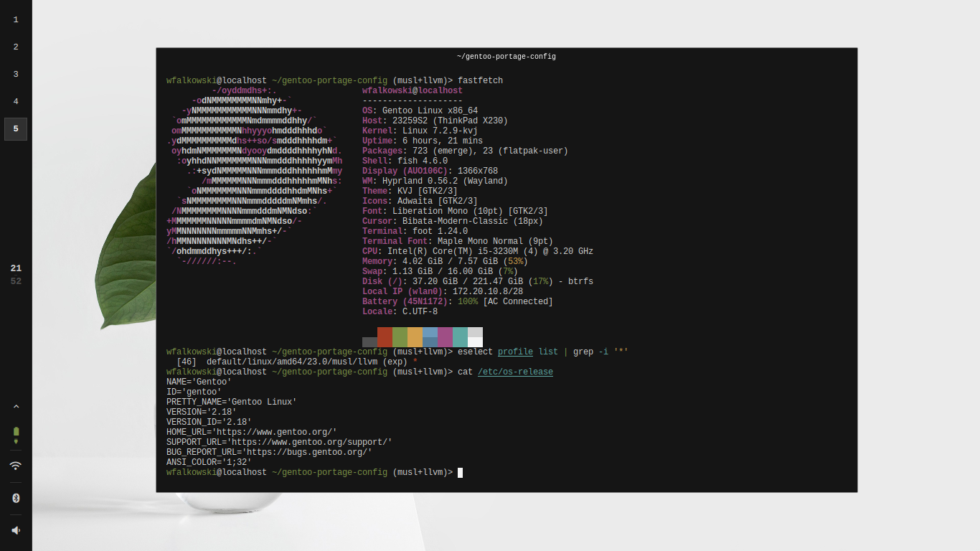Viewport: 980px width, 551px height.
Task: Click the OS: Gentoo Linux x86_64 line
Action: click(420, 110)
